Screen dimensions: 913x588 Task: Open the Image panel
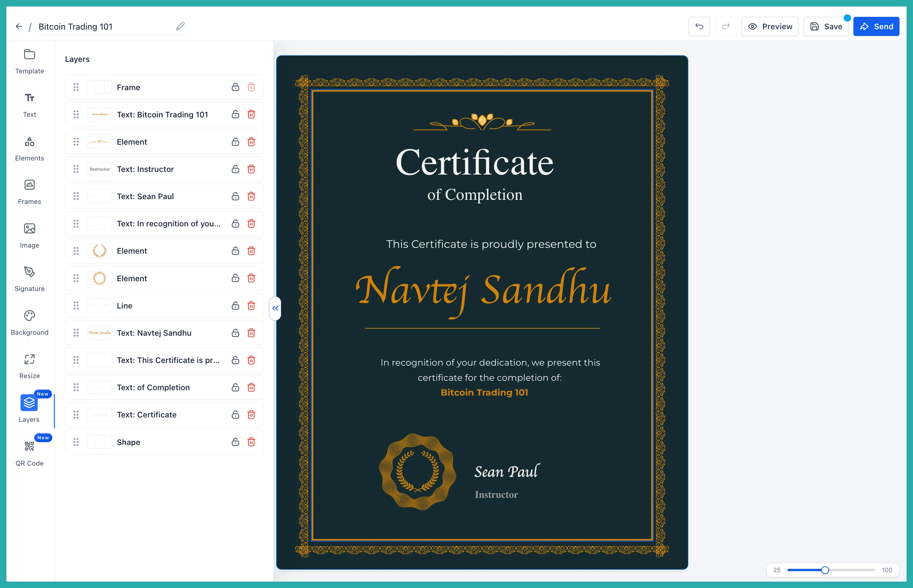(x=29, y=236)
